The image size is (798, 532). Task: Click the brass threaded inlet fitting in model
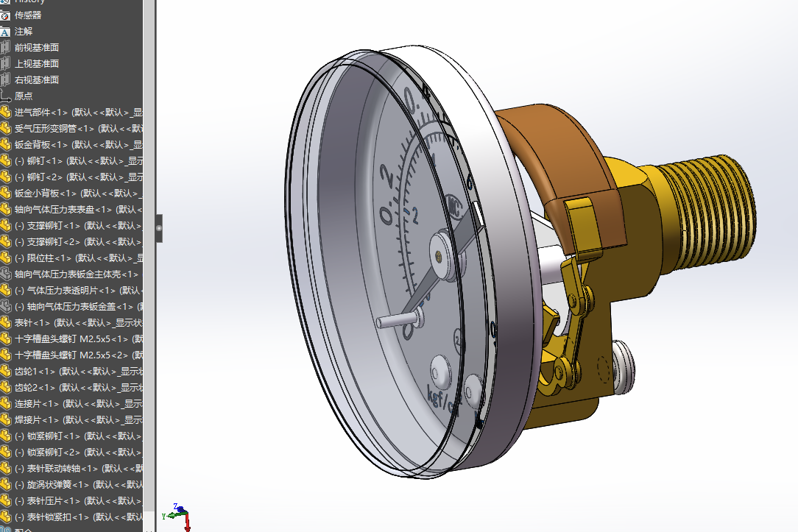tap(707, 213)
